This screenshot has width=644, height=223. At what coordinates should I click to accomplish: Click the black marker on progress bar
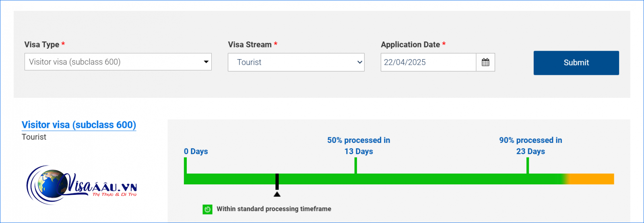tap(277, 182)
